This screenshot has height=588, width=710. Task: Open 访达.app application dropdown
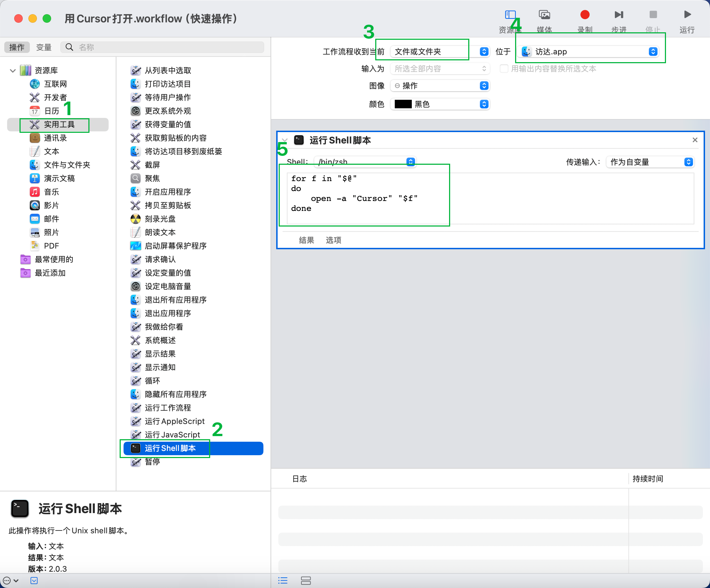(588, 52)
